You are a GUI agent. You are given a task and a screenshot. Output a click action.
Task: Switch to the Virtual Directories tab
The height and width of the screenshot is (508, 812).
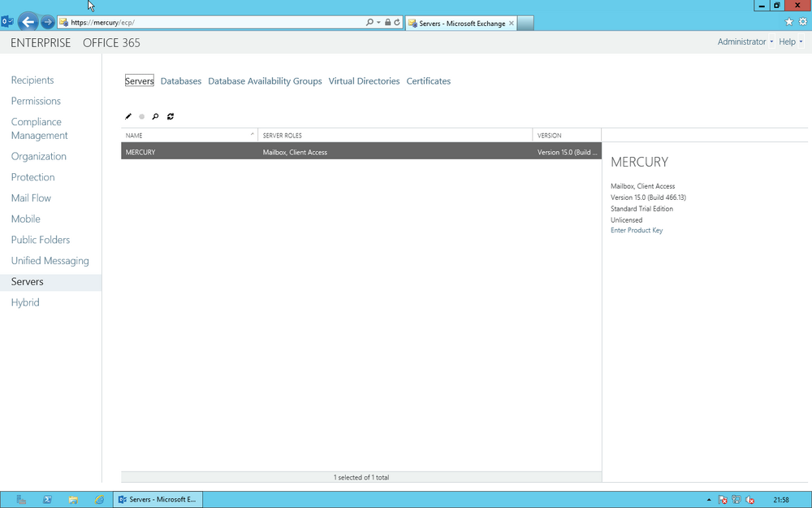364,80
